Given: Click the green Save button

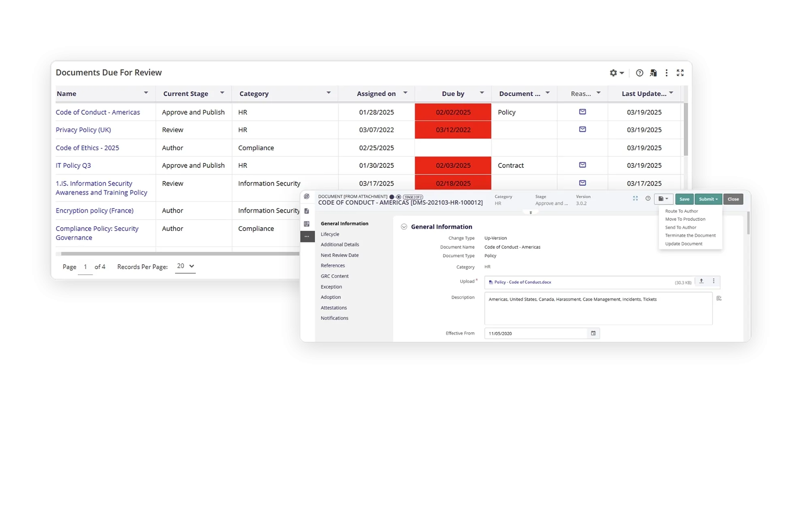Looking at the screenshot, I should click(684, 199).
